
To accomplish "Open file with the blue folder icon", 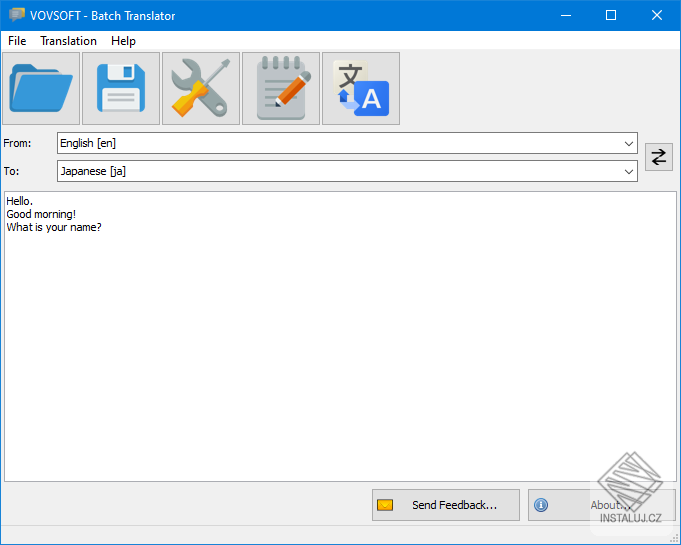I will 41,89.
